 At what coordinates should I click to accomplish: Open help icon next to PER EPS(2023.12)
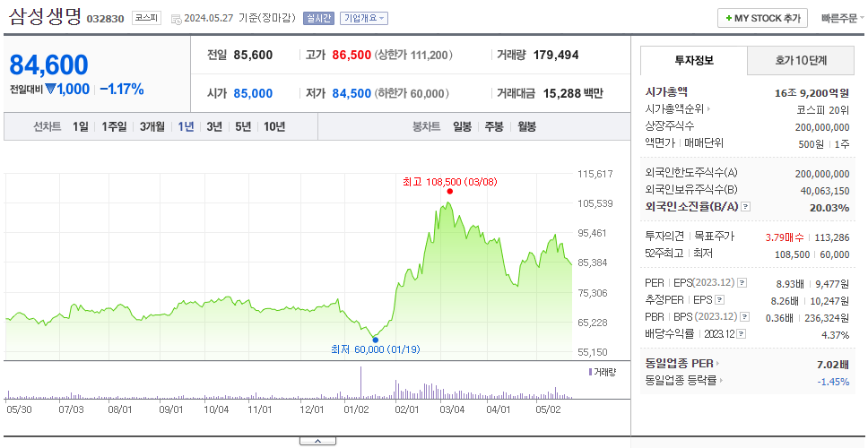[x=742, y=283]
